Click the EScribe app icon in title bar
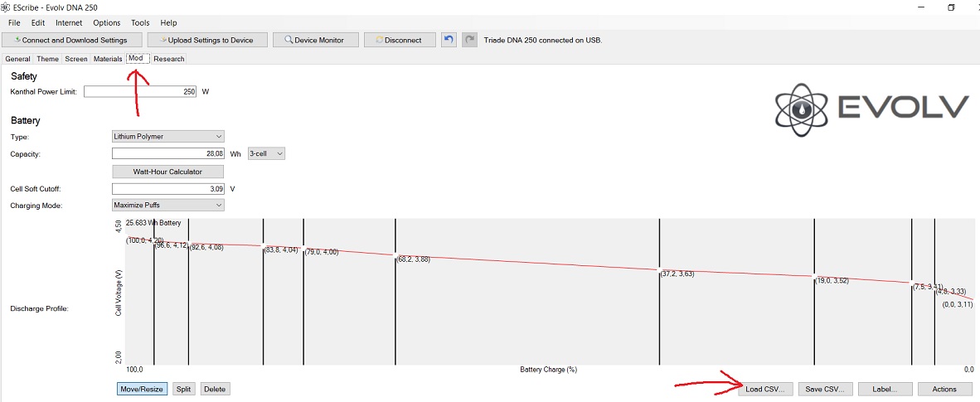Viewport: 980px width, 402px height. (x=7, y=7)
